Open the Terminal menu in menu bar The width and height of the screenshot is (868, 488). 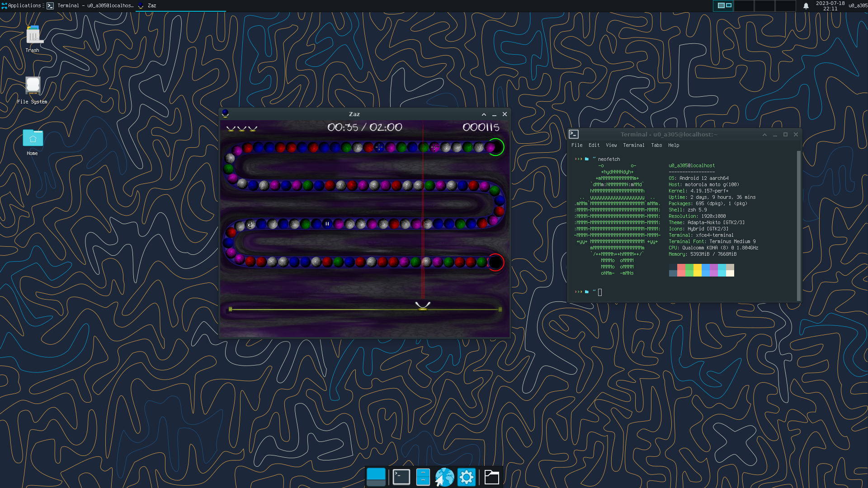(634, 145)
